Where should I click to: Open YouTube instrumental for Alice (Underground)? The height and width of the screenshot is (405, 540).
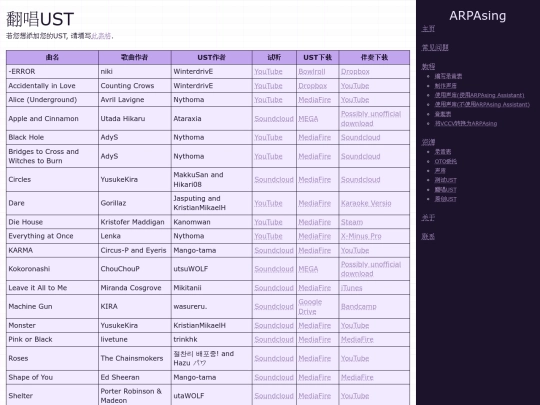pyautogui.click(x=355, y=100)
